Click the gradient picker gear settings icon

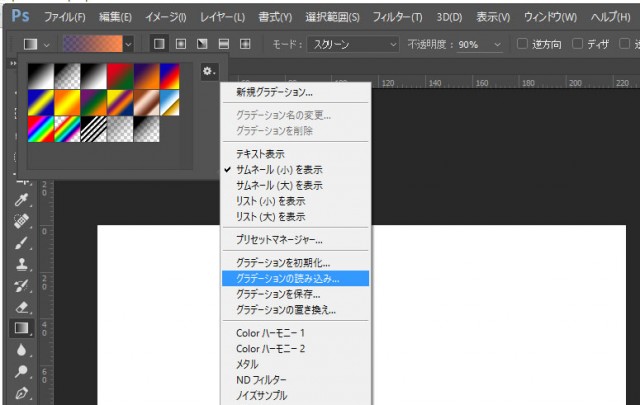[208, 72]
